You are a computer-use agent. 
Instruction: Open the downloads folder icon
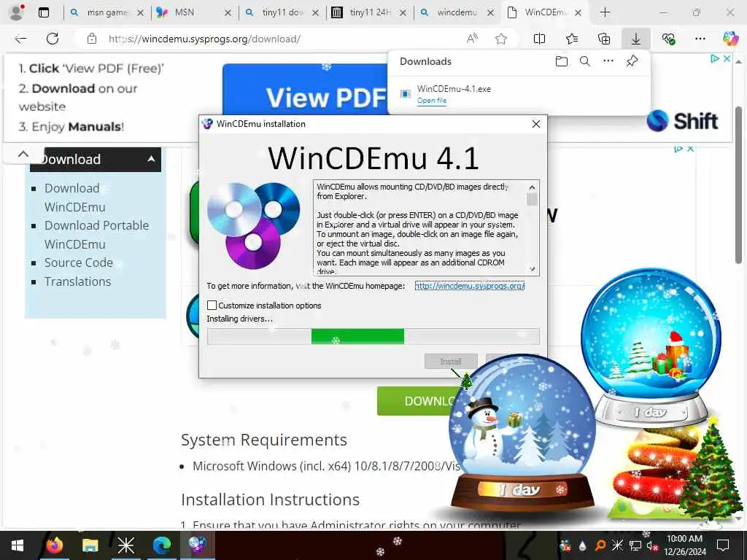[562, 61]
